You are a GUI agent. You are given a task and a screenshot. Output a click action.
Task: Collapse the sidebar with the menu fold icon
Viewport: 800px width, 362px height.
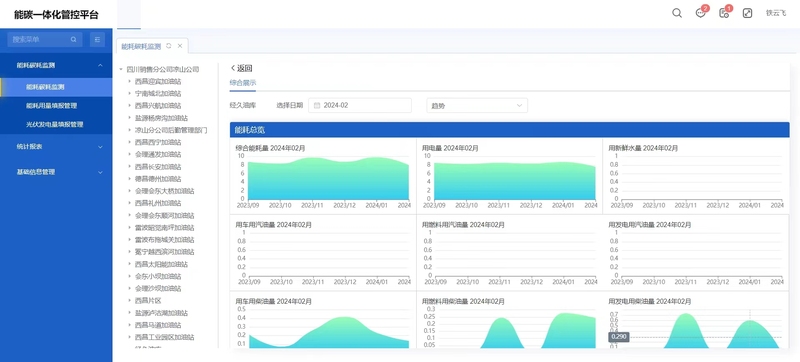pyautogui.click(x=97, y=39)
